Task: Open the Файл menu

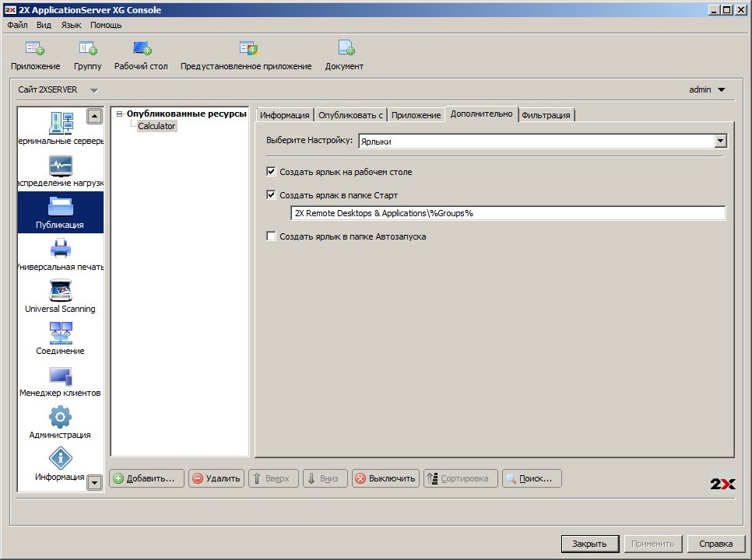Action: tap(17, 25)
